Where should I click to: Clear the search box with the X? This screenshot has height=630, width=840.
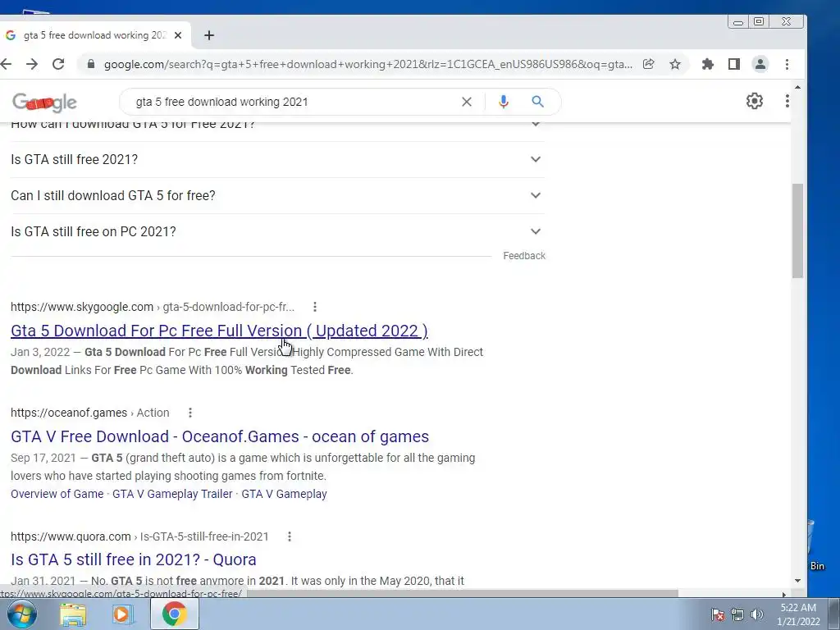[467, 102]
